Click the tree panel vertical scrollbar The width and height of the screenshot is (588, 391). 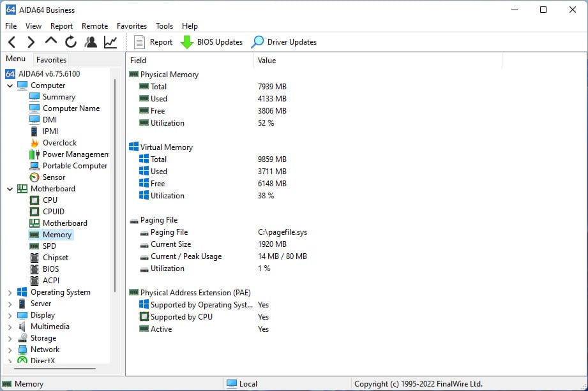[115, 186]
